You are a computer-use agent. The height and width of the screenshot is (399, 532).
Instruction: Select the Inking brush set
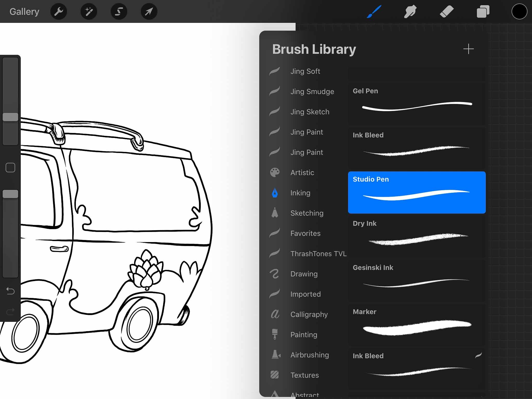coord(300,193)
